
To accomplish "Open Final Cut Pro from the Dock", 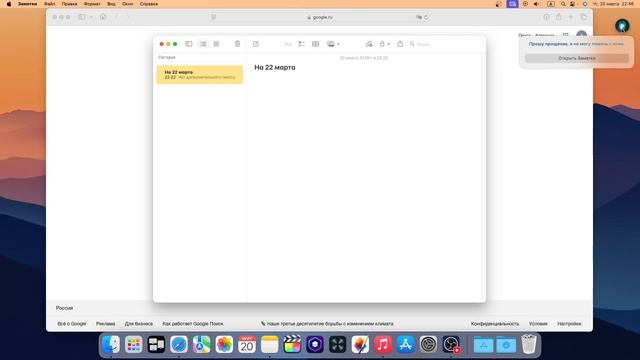I will point(292,344).
